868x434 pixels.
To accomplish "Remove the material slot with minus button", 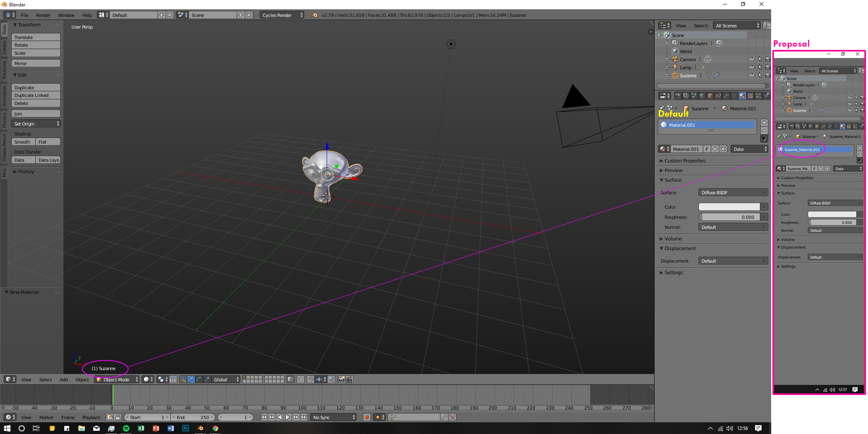I will click(764, 131).
